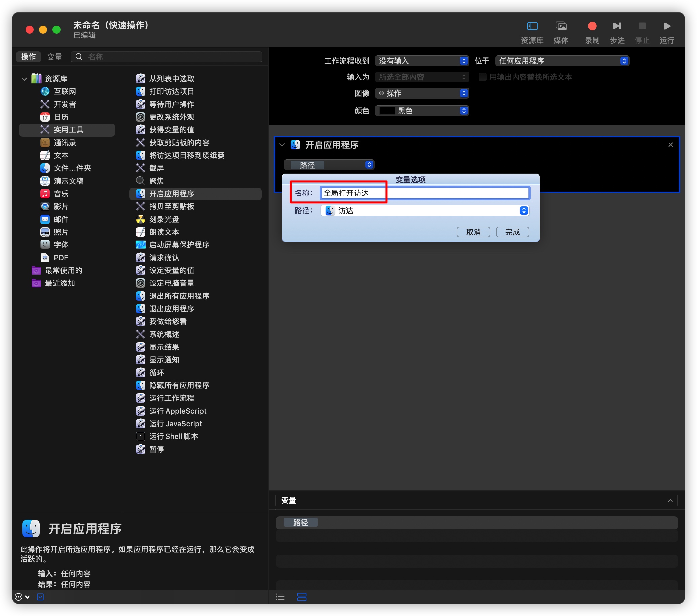Select 运行 Shell 脚本 action in list
This screenshot has height=616, width=697.
[173, 436]
